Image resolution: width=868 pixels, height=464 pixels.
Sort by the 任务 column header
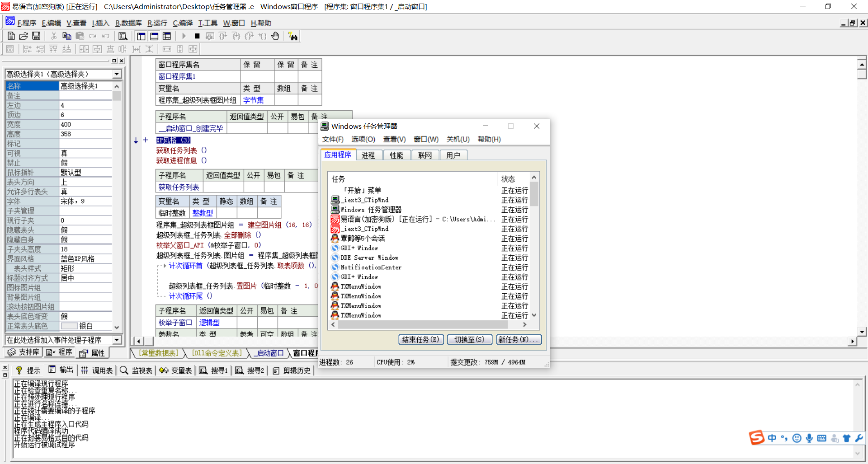(x=414, y=179)
